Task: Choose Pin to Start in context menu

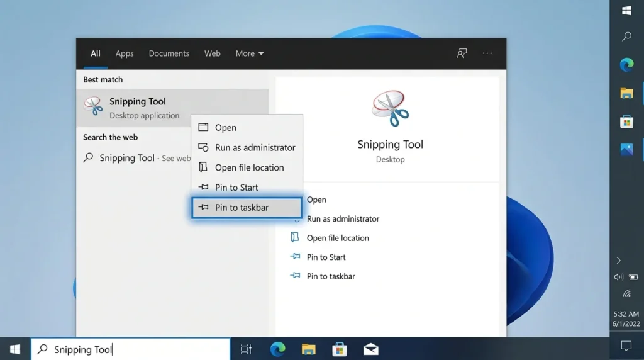Action: (x=247, y=188)
